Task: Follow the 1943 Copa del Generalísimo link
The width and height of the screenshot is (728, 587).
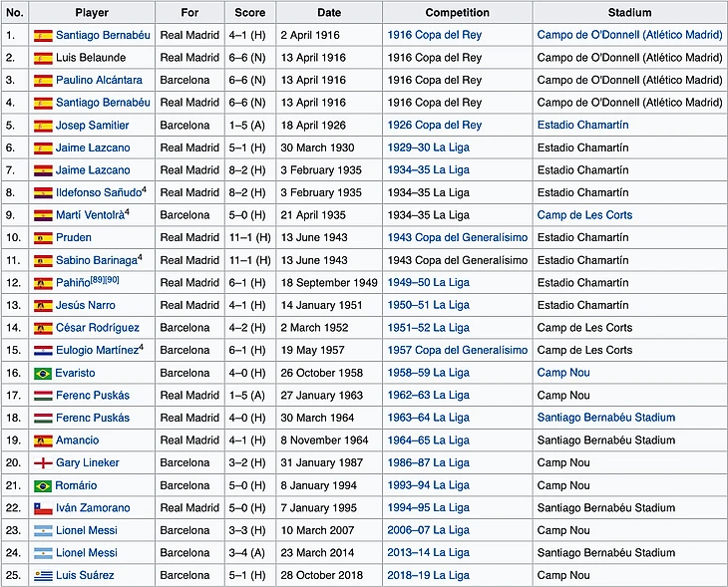Action: (x=458, y=237)
